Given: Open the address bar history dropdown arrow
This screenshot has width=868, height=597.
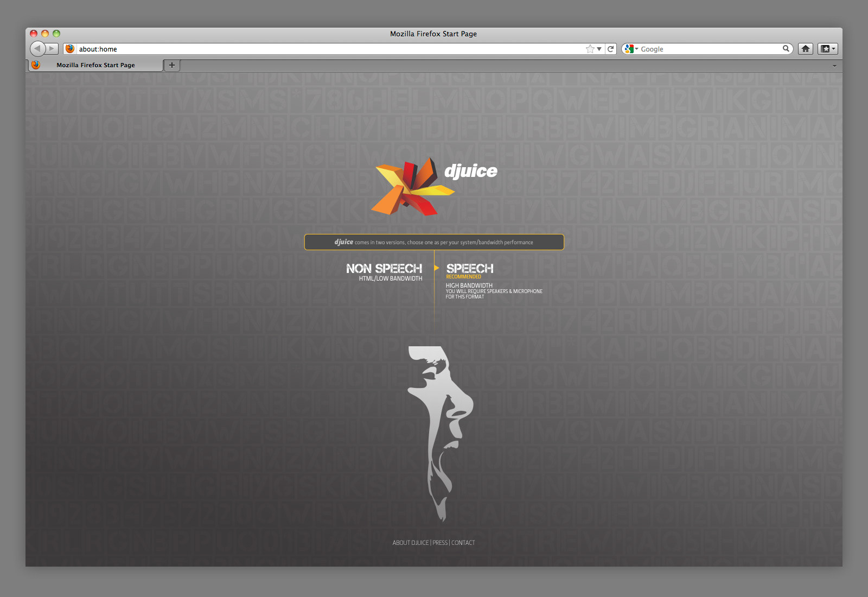Looking at the screenshot, I should pos(599,49).
